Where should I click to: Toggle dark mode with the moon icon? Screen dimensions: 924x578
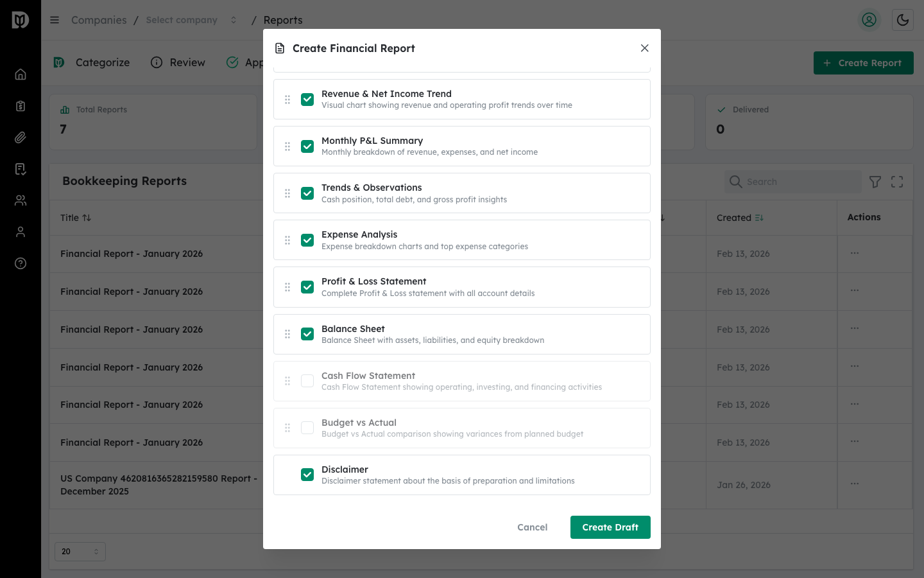[x=903, y=20]
